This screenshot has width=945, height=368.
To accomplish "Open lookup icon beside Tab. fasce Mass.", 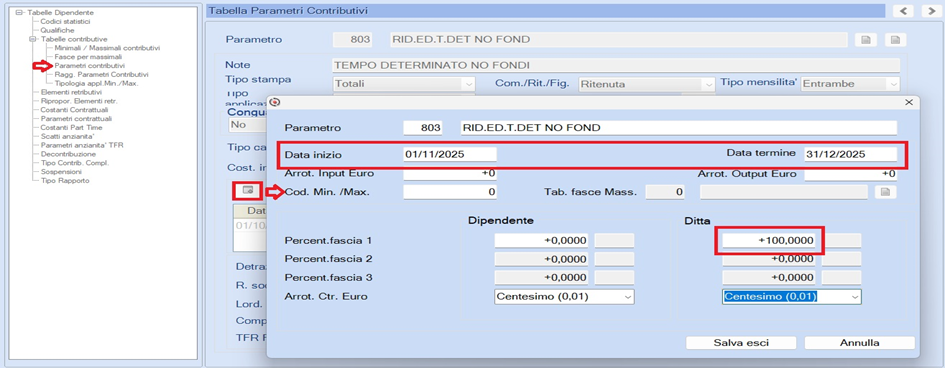I will (x=885, y=192).
